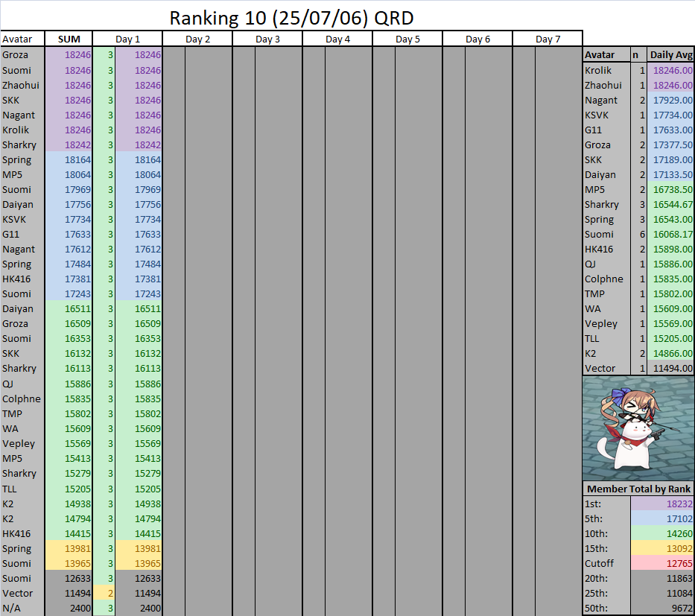Click the 'n' header in the side table
The image size is (695, 616).
[x=638, y=55]
